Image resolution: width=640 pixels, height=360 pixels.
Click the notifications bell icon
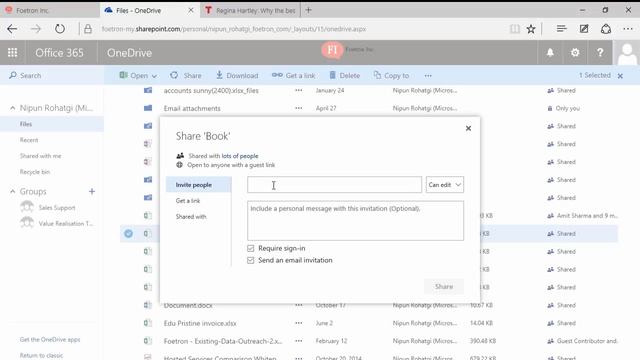[550, 53]
